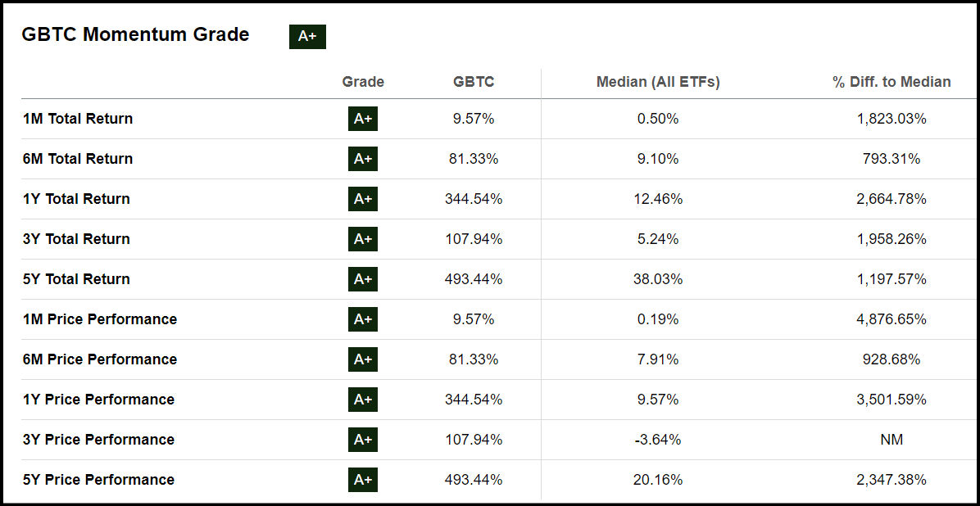Click the A+ badge for 1M Price Performance
This screenshot has height=506, width=980.
[x=363, y=319]
